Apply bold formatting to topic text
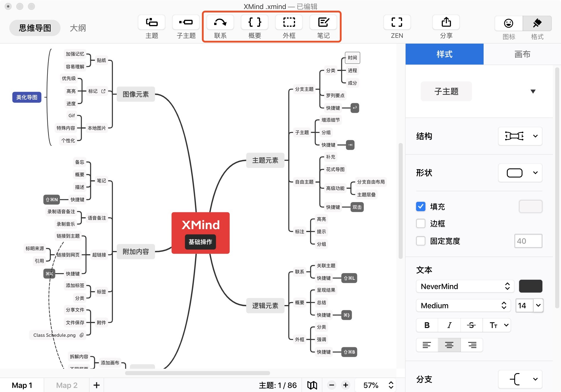561x392 pixels. coord(427,325)
